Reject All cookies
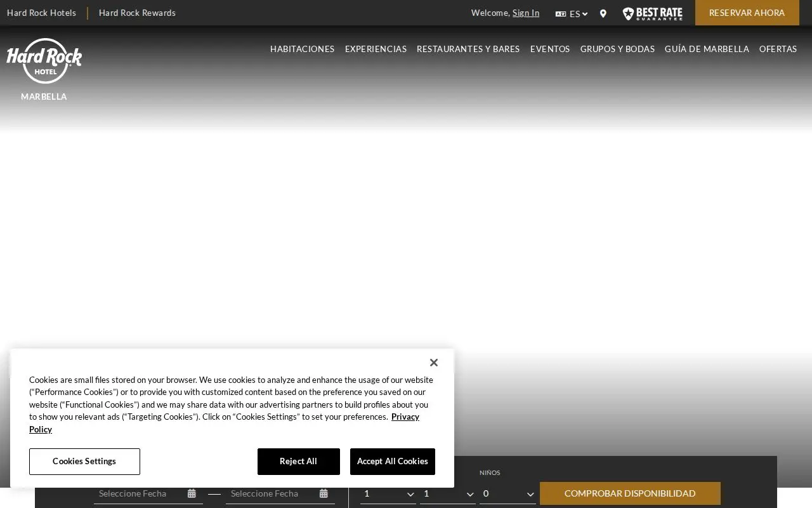The height and width of the screenshot is (508, 812). (298, 462)
